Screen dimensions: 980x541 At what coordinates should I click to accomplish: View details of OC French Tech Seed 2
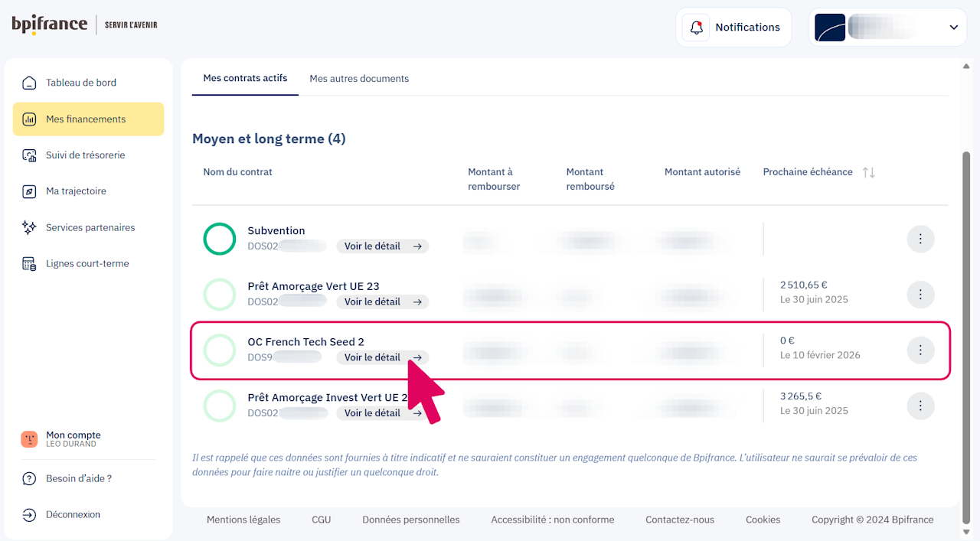[x=382, y=357]
